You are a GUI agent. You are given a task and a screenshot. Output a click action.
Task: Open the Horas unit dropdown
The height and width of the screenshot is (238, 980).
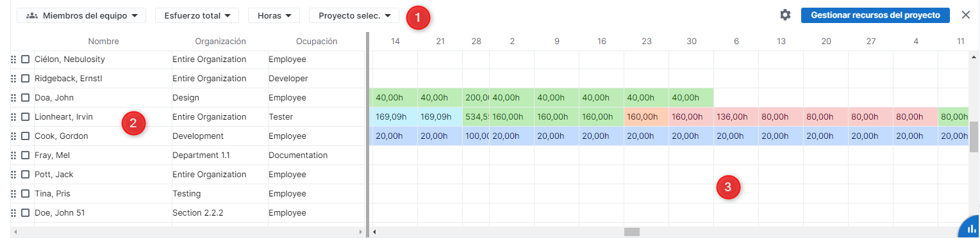coord(274,15)
